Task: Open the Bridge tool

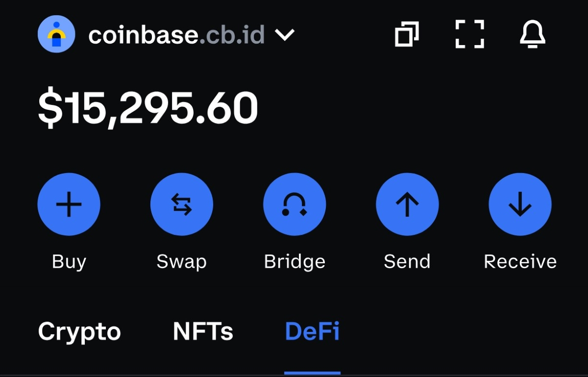Action: click(294, 204)
